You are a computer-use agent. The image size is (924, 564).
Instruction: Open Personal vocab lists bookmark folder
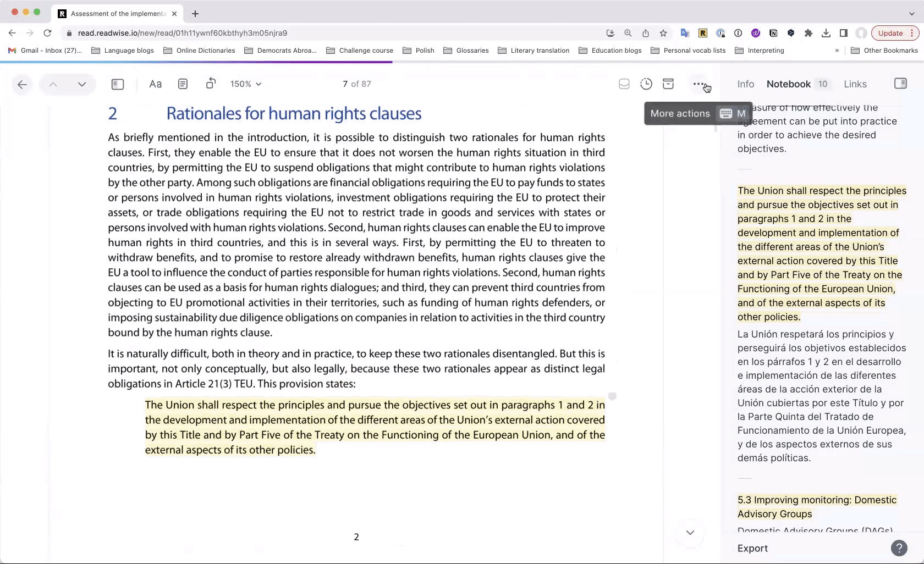coord(688,50)
